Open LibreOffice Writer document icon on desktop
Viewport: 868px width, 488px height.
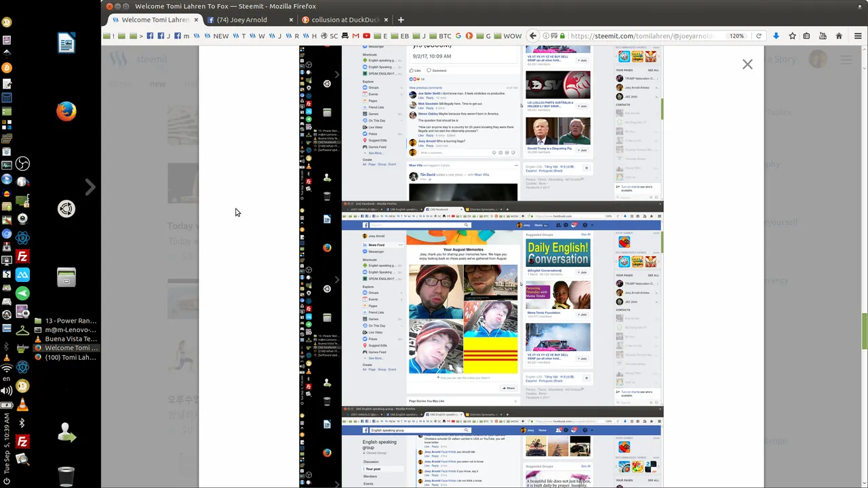66,43
